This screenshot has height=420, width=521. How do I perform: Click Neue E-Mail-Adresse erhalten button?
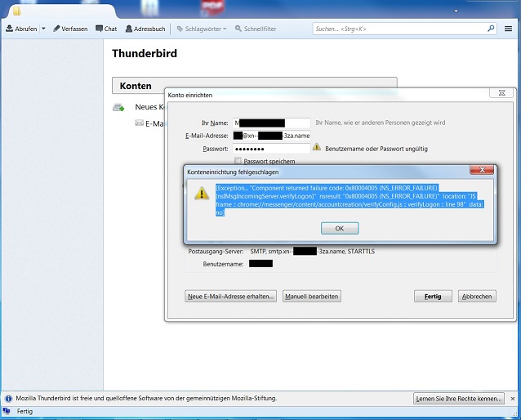pyautogui.click(x=230, y=297)
